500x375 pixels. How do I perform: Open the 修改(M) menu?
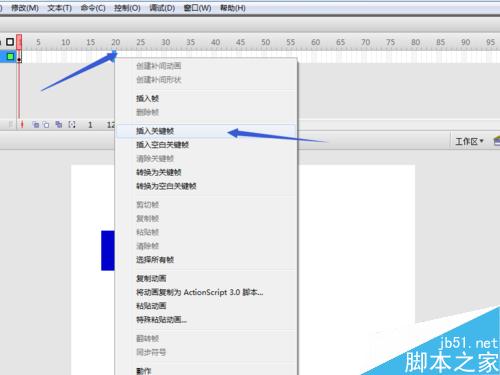pyautogui.click(x=25, y=8)
